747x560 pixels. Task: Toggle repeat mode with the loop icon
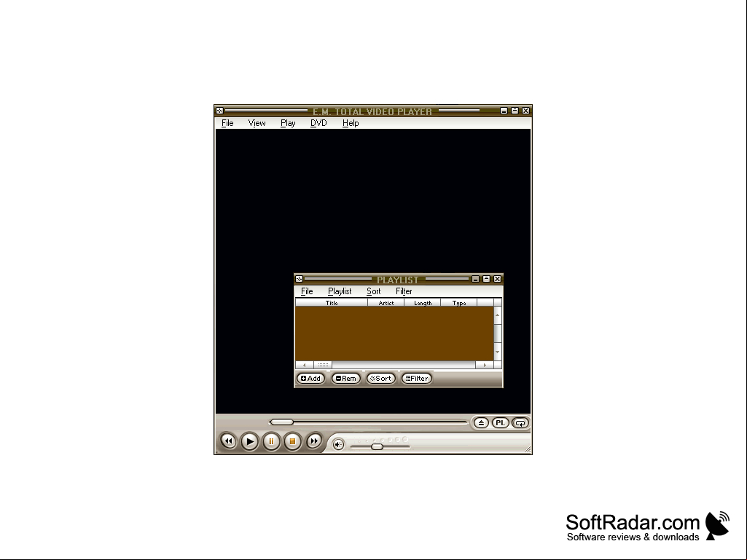520,423
